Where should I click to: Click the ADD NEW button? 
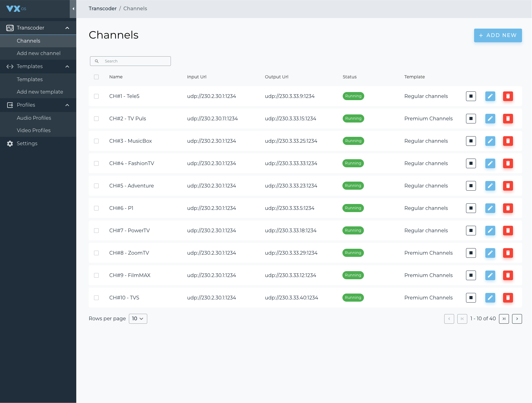point(498,35)
